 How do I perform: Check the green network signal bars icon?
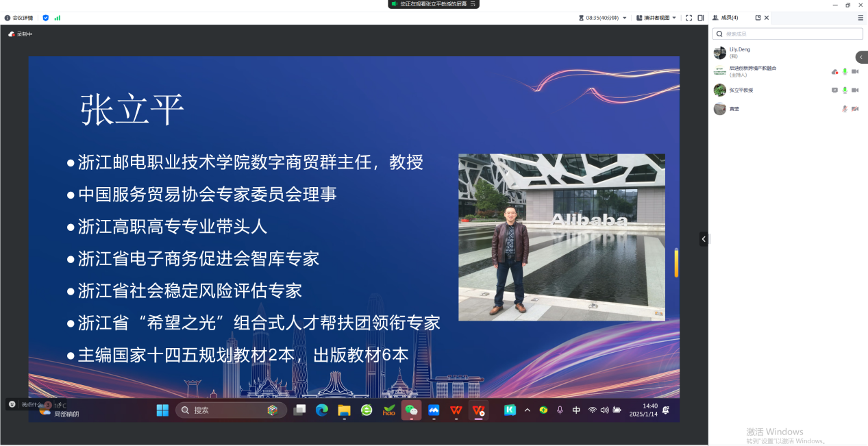58,18
